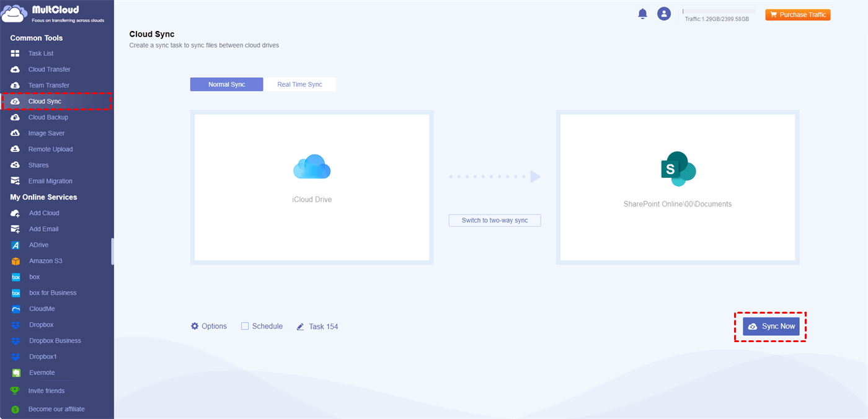The image size is (868, 419).
Task: Start syncing with Sync Now button
Action: point(771,326)
